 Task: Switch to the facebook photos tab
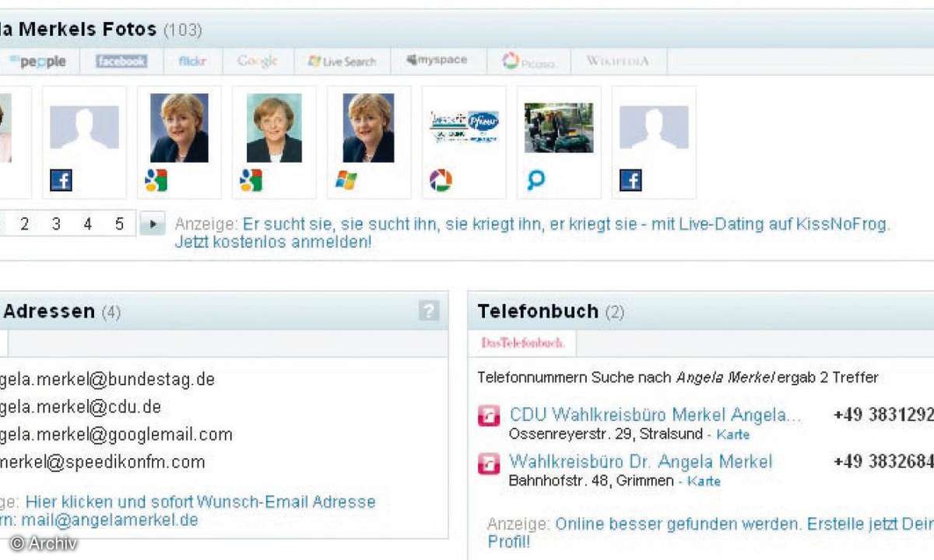pos(121,61)
